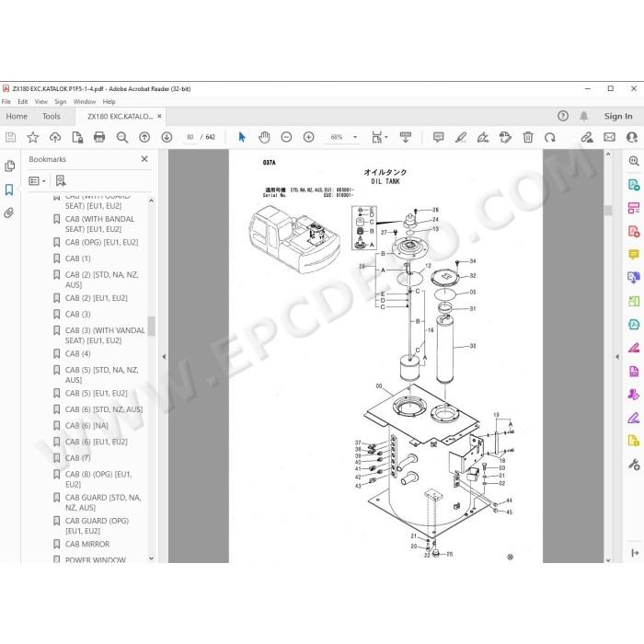Open the zoom percentage dropdown

[355, 137]
